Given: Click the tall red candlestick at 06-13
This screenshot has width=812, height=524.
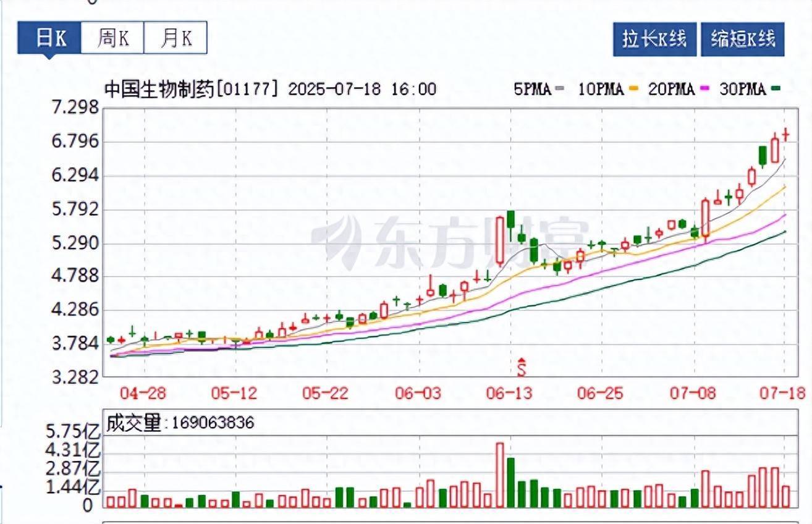Looking at the screenshot, I should pyautogui.click(x=499, y=241).
